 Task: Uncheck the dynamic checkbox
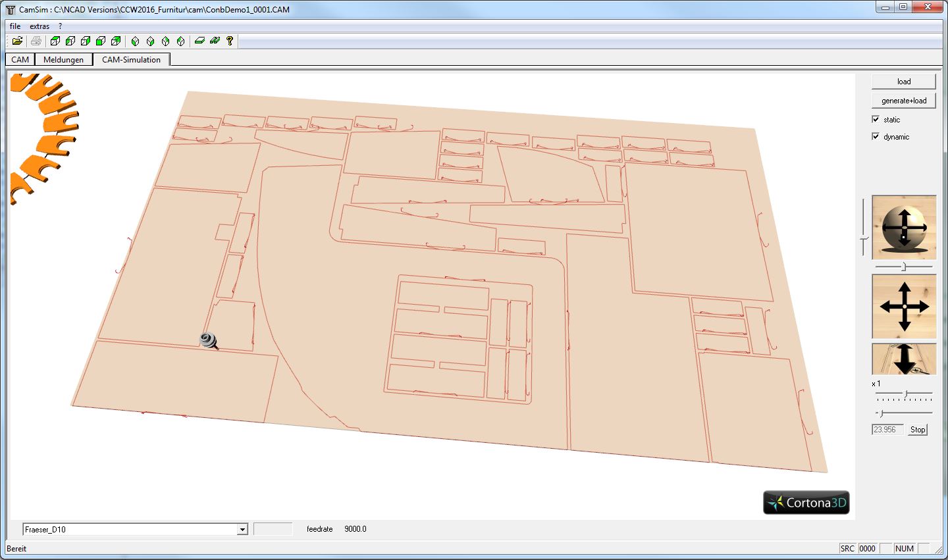[876, 136]
